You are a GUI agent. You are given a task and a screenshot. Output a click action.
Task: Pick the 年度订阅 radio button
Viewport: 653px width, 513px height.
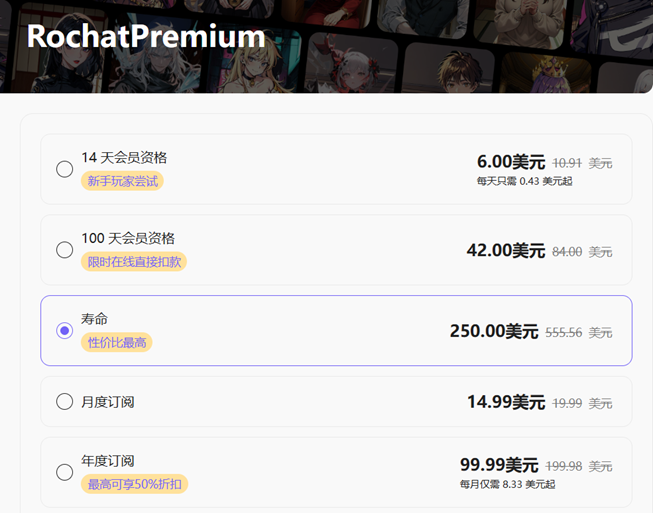(x=65, y=472)
